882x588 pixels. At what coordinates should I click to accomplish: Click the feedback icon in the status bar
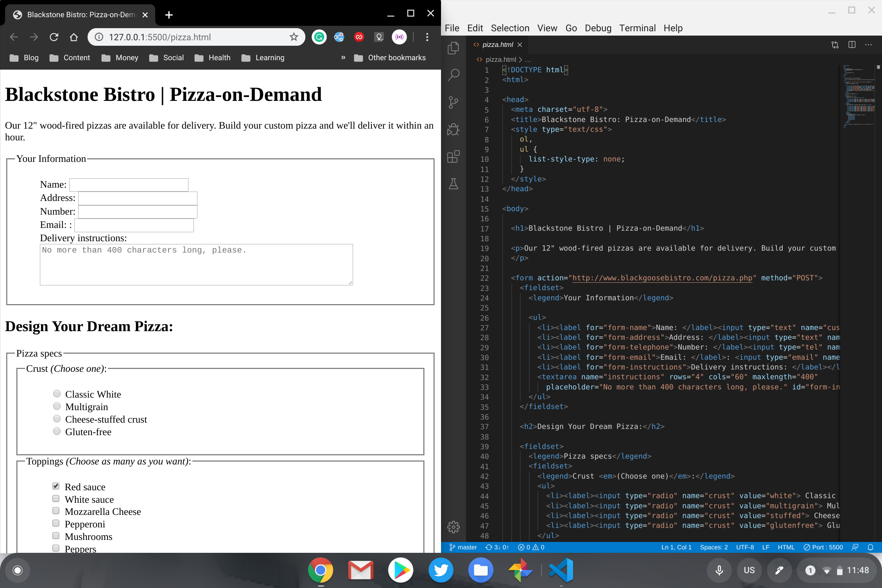coord(855,547)
